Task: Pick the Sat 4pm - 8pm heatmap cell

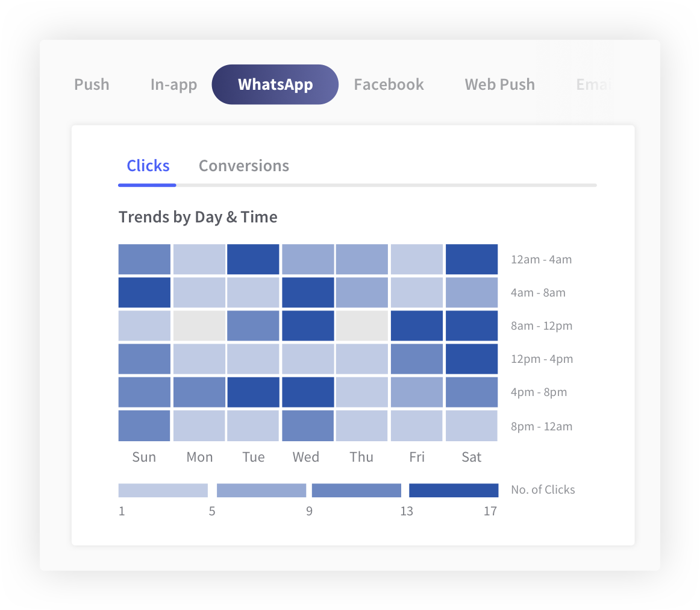Action: click(472, 392)
